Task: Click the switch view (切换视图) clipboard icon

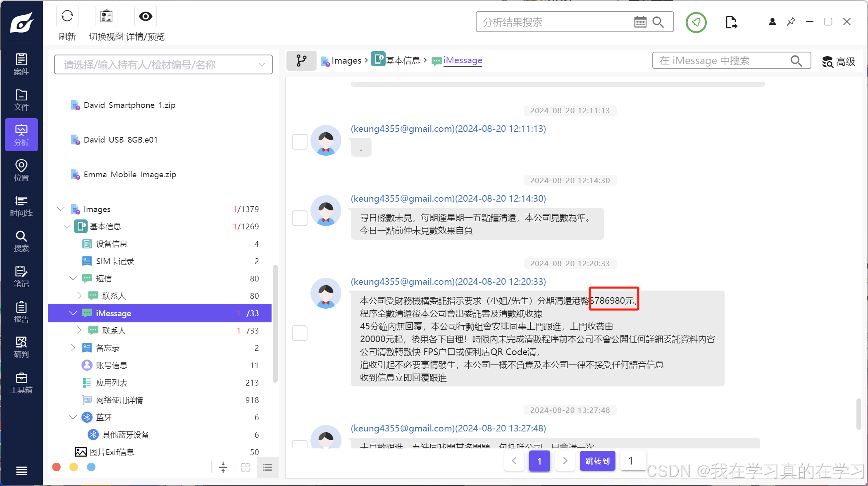Action: click(x=106, y=17)
